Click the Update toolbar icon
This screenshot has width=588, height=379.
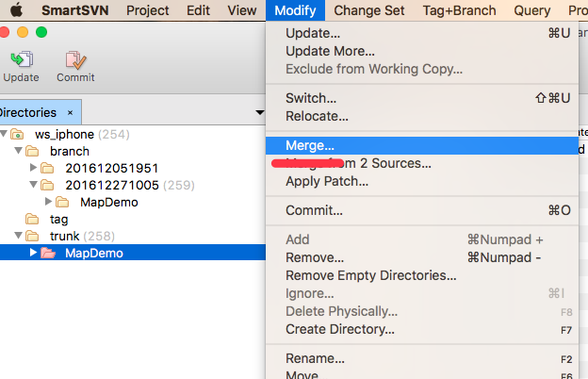pos(22,60)
